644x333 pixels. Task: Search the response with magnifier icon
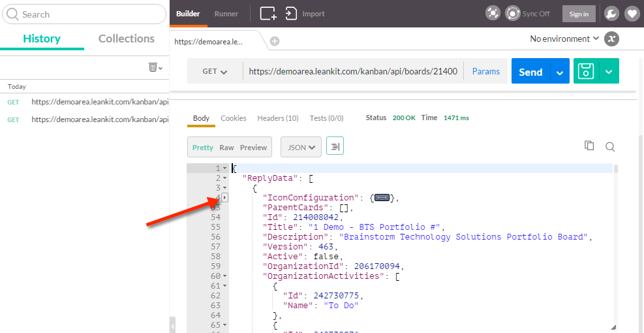(x=610, y=147)
